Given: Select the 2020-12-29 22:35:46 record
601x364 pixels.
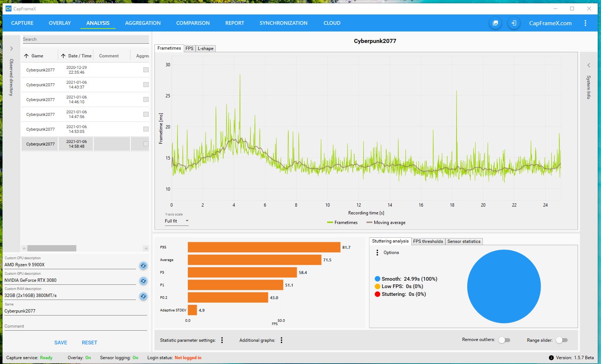Looking at the screenshot, I should coord(85,70).
